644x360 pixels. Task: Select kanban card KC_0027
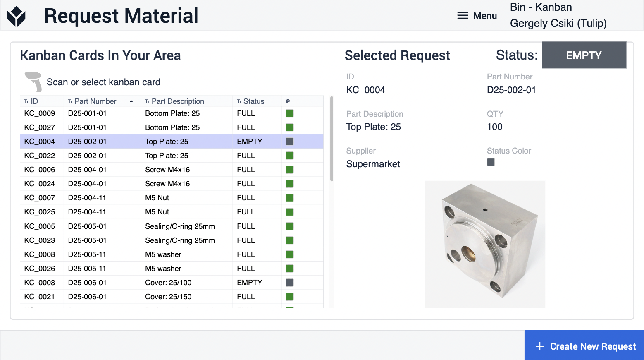pos(172,127)
